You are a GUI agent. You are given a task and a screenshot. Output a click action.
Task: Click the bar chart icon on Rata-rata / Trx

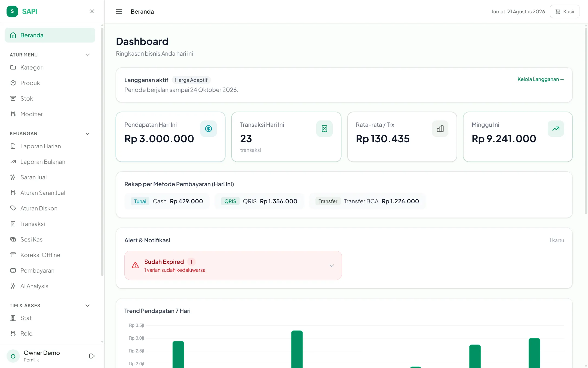point(440,129)
